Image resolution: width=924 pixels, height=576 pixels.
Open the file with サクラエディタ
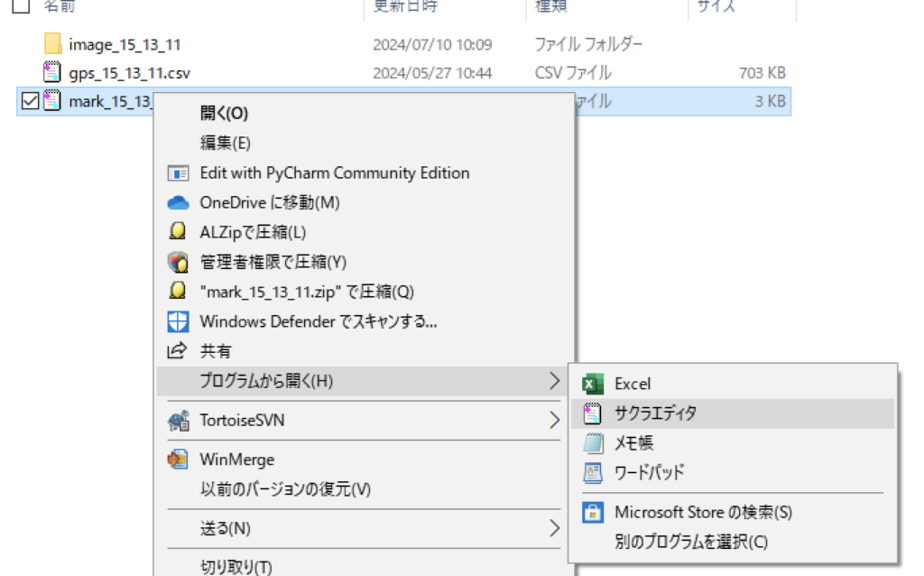click(x=655, y=413)
